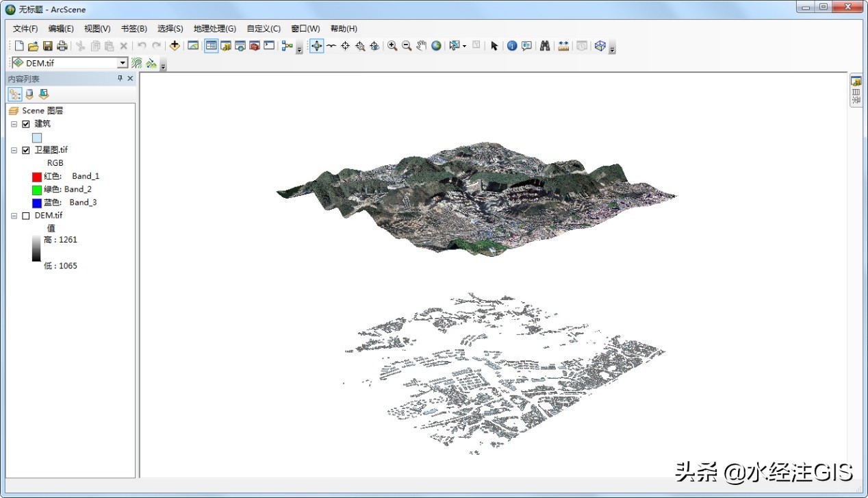
Task: Click the red Band_1 color swatch
Action: click(37, 177)
